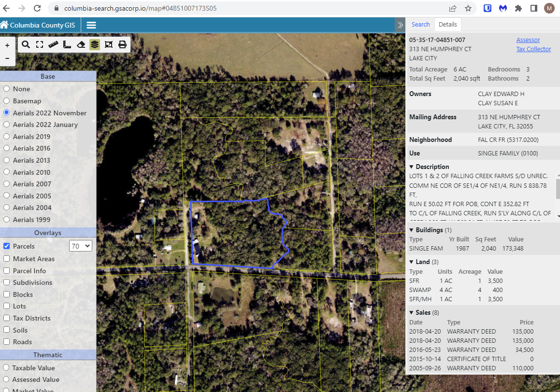Click the print map icon
Screen dimensions: 560x392
(x=122, y=44)
